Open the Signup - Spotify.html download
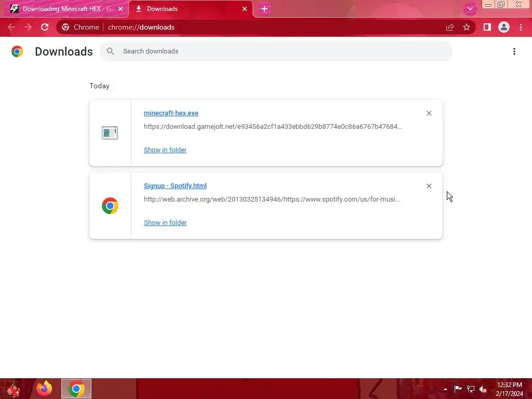This screenshot has width=532, height=399. (175, 186)
